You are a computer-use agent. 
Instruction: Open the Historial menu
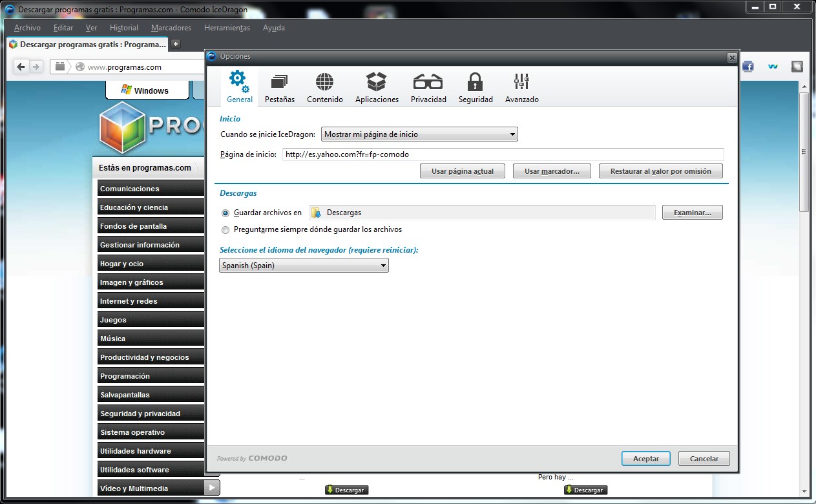click(x=124, y=28)
